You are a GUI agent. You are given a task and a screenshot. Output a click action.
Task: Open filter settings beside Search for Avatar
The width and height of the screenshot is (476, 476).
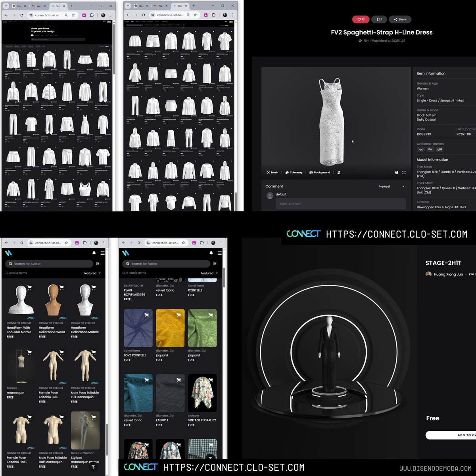pyautogui.click(x=98, y=264)
